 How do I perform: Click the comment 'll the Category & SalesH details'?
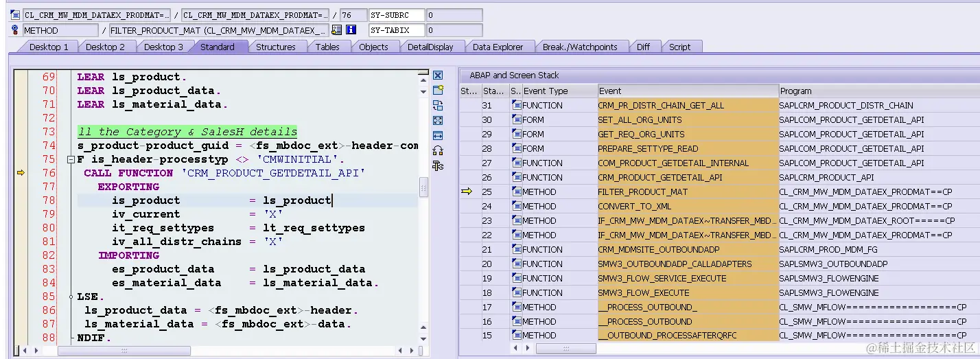click(187, 132)
